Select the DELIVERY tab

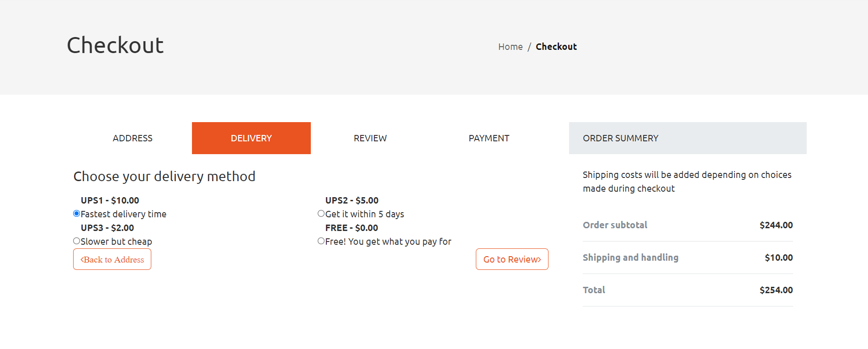[x=251, y=138]
